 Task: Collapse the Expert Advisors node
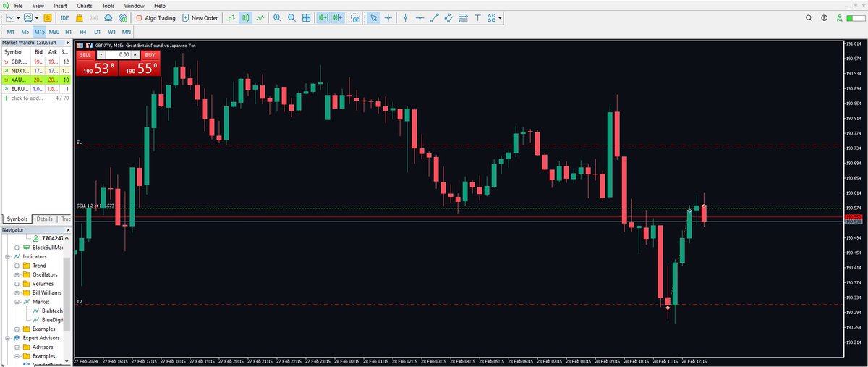tap(8, 337)
